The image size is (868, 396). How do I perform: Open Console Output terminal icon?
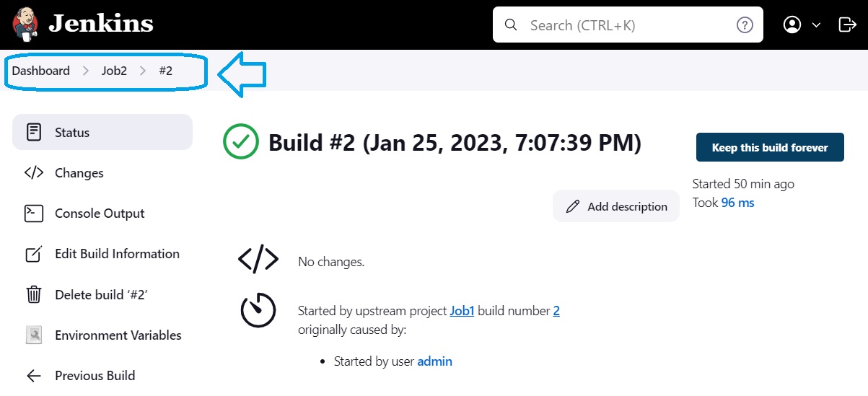click(34, 214)
